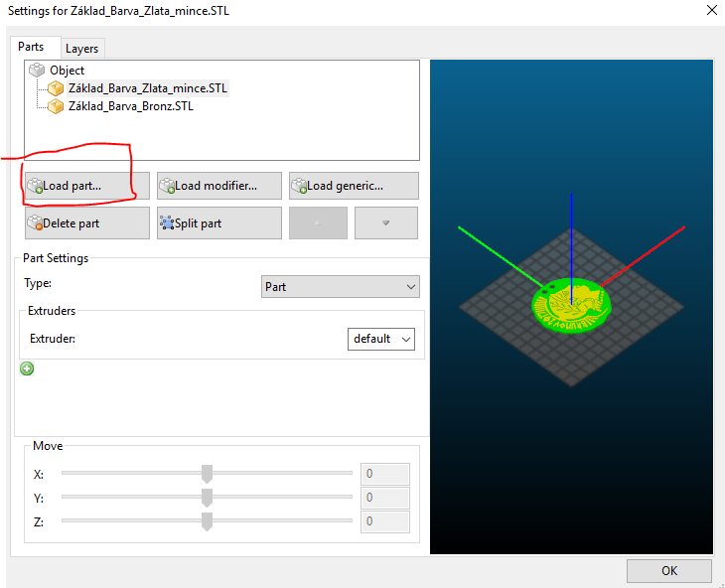The height and width of the screenshot is (588, 725).
Task: Click the Load generic button
Action: point(353,186)
